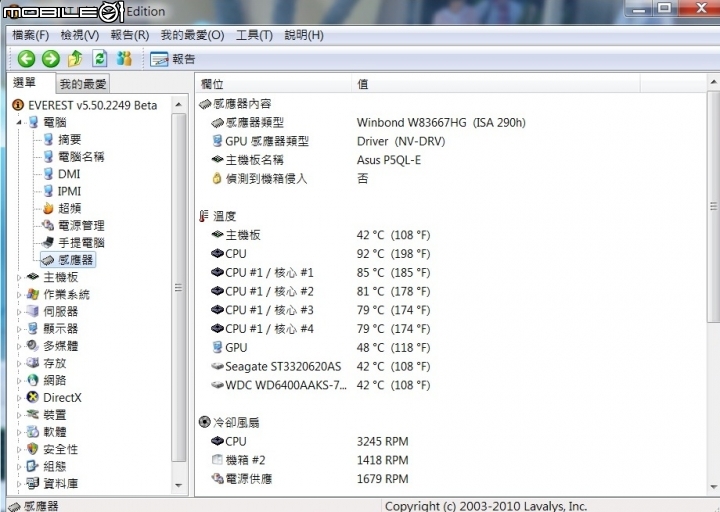Click the DirectX X icon in the tree
Screen dimensions: 720x512
33,397
